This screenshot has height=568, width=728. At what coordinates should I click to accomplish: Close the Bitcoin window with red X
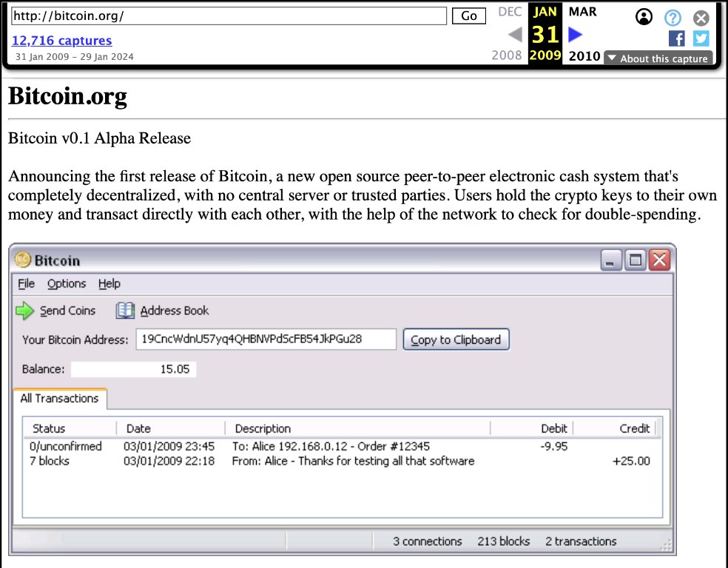point(659,260)
